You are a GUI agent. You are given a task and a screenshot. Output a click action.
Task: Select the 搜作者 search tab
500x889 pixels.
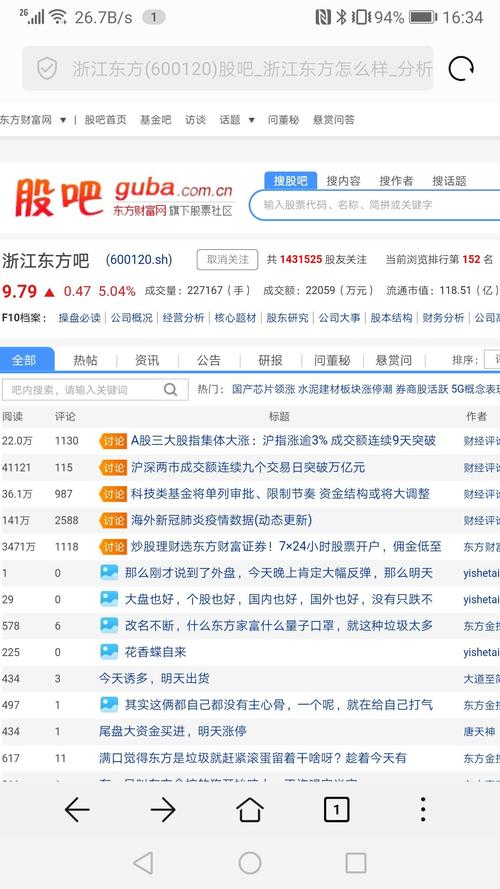pos(396,181)
